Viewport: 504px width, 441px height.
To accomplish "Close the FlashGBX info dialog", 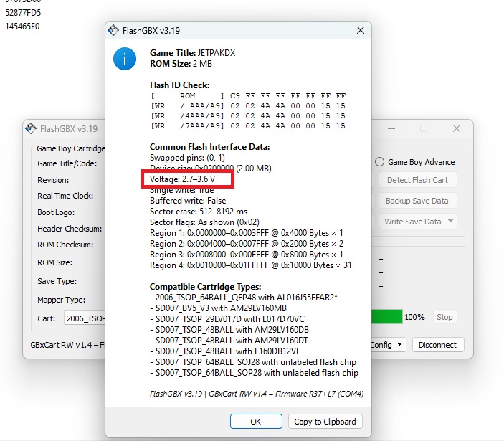I will click(361, 30).
